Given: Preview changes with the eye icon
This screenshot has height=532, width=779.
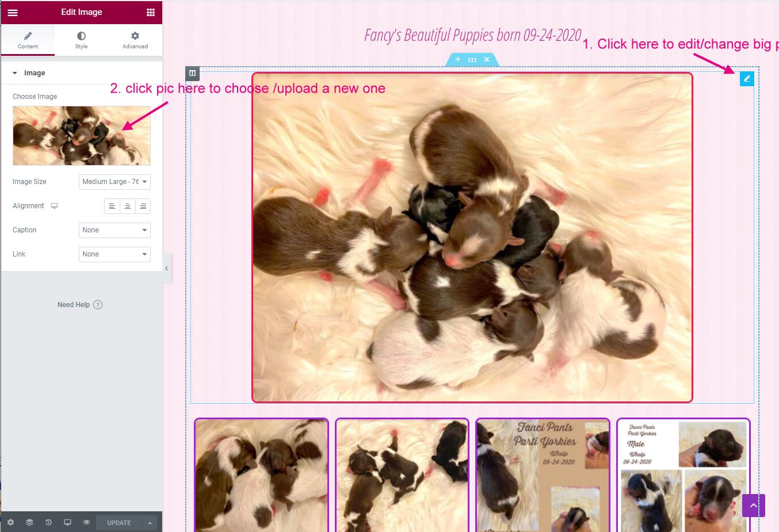Looking at the screenshot, I should [x=86, y=522].
